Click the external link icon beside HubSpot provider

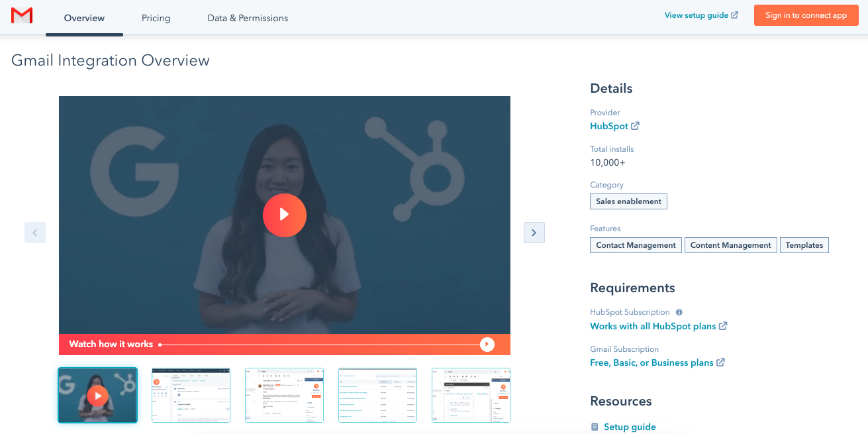click(x=635, y=126)
